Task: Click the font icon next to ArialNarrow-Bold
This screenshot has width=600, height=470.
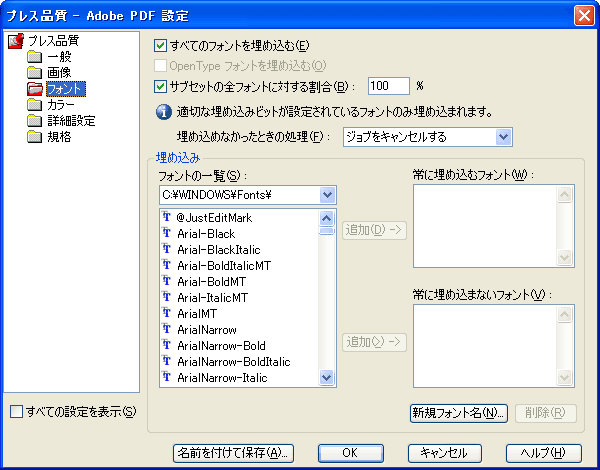Action: [x=166, y=345]
